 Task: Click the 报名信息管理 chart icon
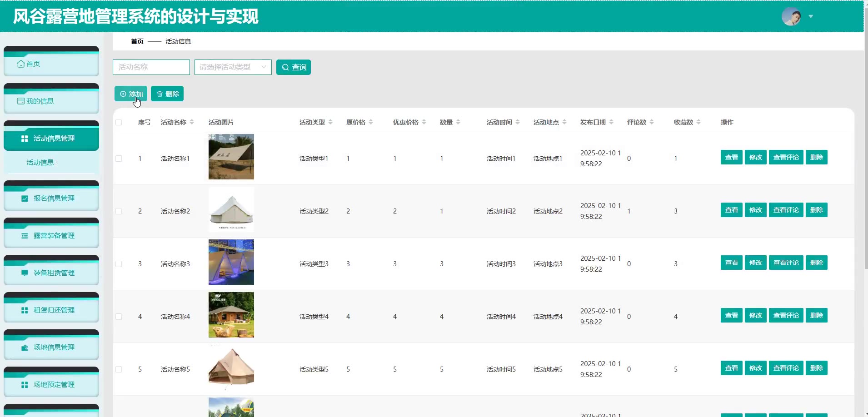[x=25, y=199]
